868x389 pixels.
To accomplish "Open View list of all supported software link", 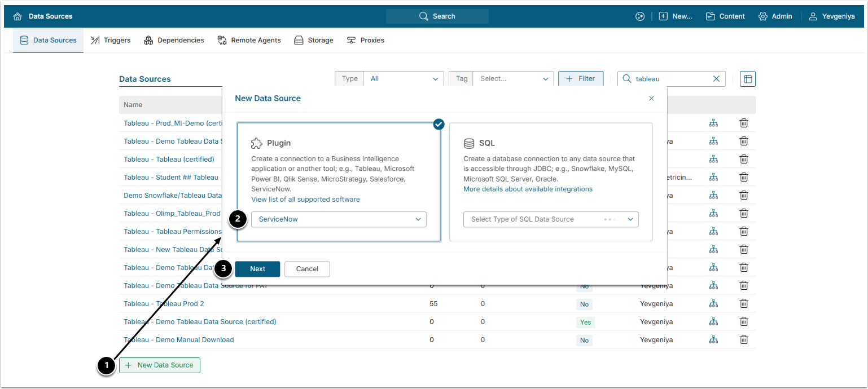I will point(305,200).
